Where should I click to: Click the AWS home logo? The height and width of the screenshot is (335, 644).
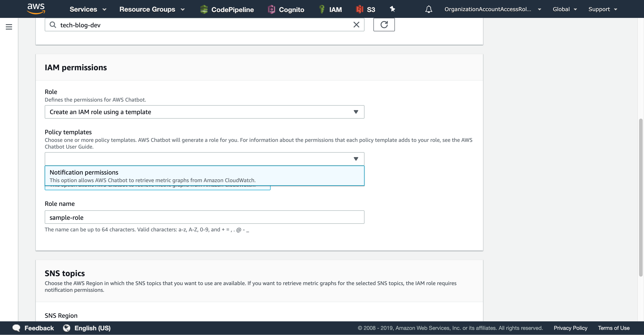click(x=36, y=9)
